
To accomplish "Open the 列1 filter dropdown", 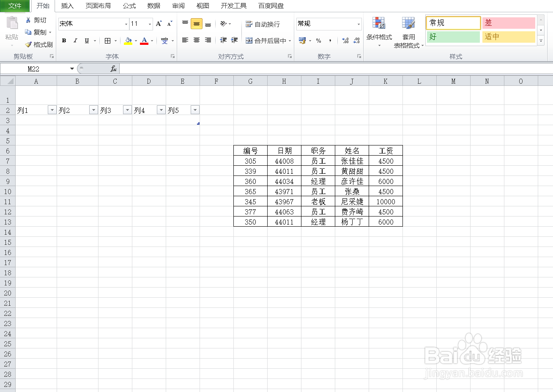I will [x=52, y=110].
